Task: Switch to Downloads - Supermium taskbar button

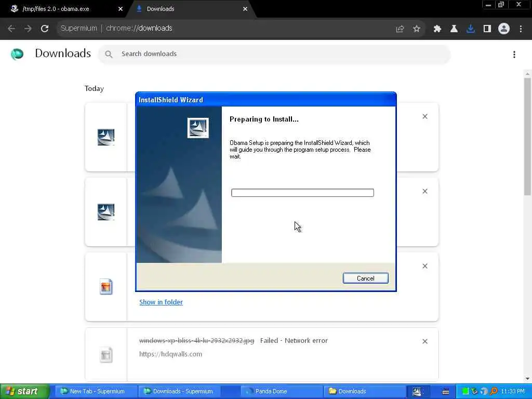Action: [x=179, y=391]
